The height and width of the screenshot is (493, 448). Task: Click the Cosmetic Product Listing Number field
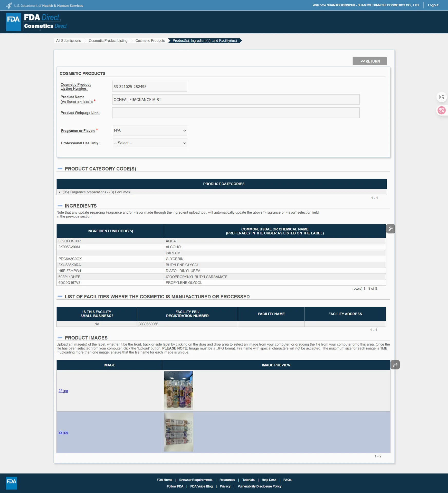tap(150, 86)
